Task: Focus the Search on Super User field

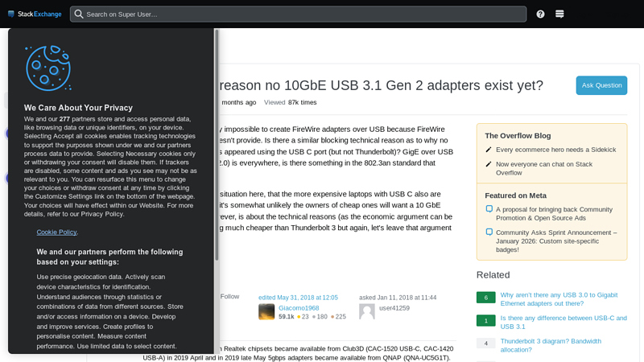Action: 298,14
